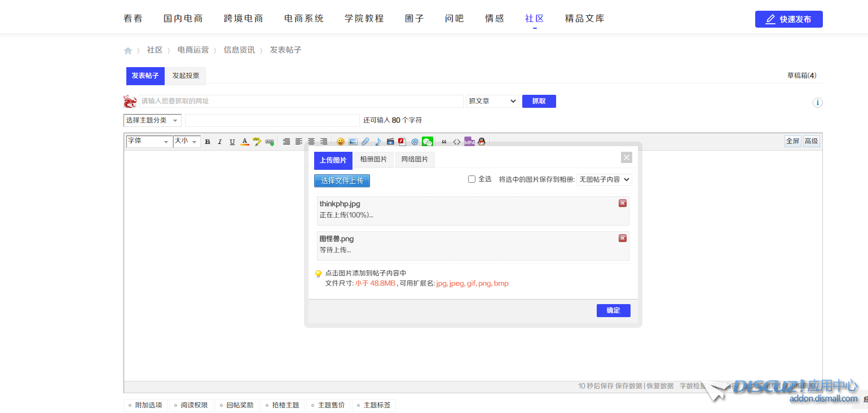Open the font color picker
This screenshot has width=868, height=413.
click(245, 142)
